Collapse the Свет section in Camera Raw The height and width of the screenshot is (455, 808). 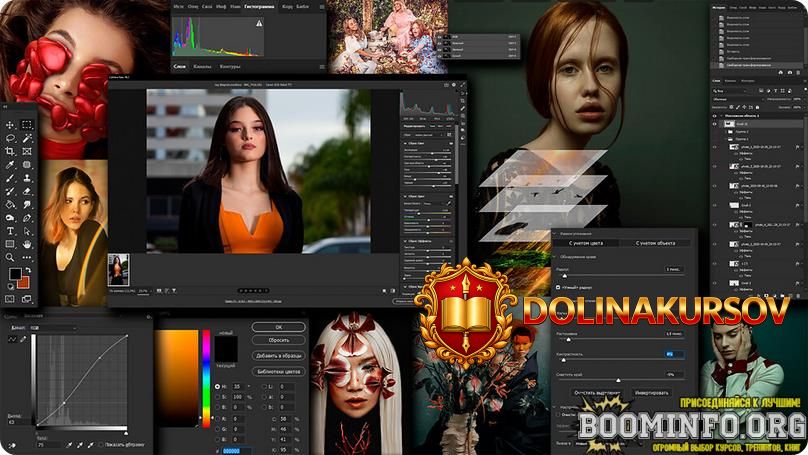pyautogui.click(x=406, y=143)
